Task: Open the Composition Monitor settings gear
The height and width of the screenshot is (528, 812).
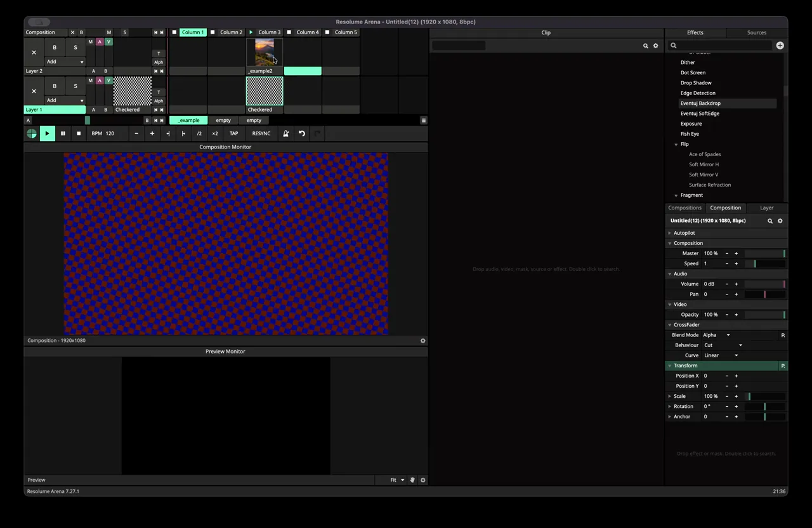Action: [423, 341]
